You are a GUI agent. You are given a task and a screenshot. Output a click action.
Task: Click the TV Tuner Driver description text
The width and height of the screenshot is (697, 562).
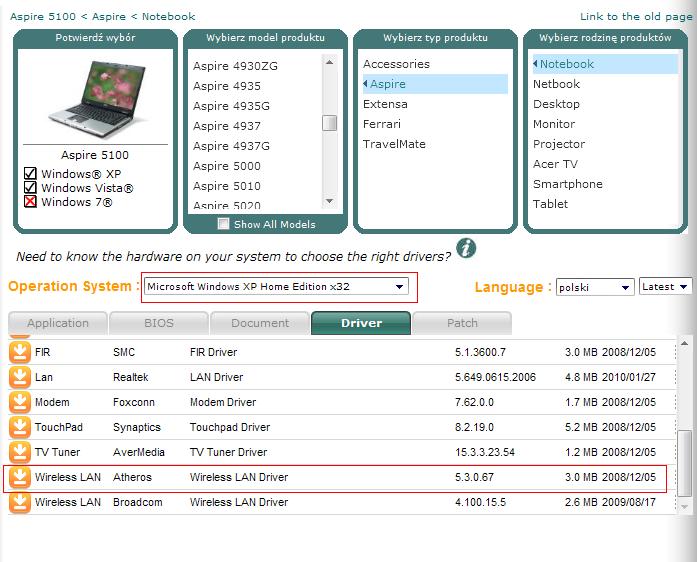[228, 452]
